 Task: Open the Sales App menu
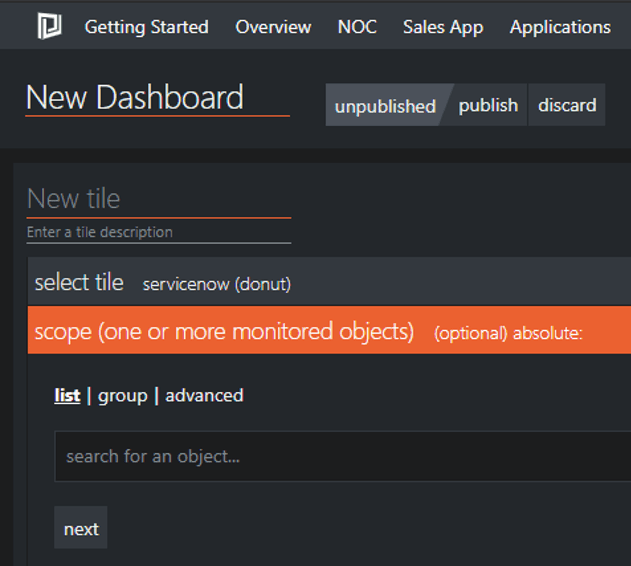point(443,27)
